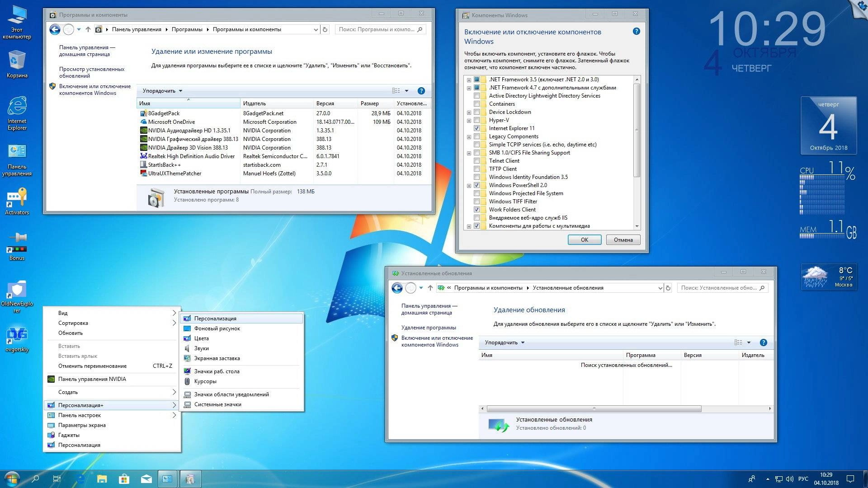Open Упорядочить dropdown in Программы и компоненты
The image size is (868, 488).
click(162, 91)
